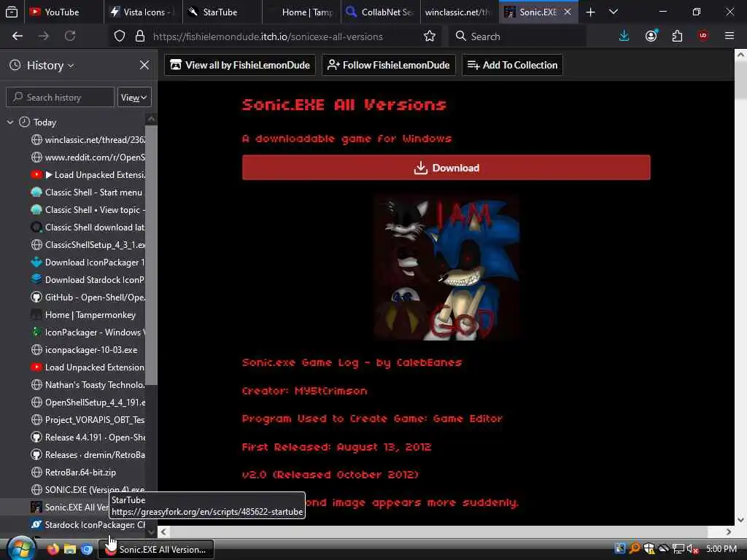Click the muted volume tray icon

(692, 549)
